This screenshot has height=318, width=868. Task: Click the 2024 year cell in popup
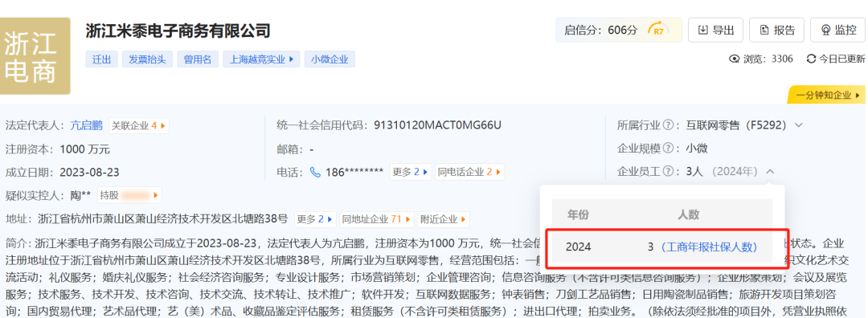click(579, 247)
